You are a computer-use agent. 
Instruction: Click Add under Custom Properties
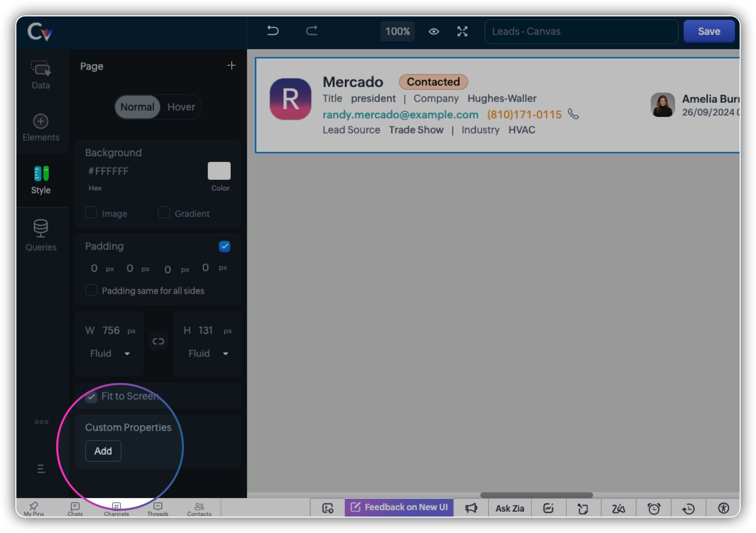103,451
